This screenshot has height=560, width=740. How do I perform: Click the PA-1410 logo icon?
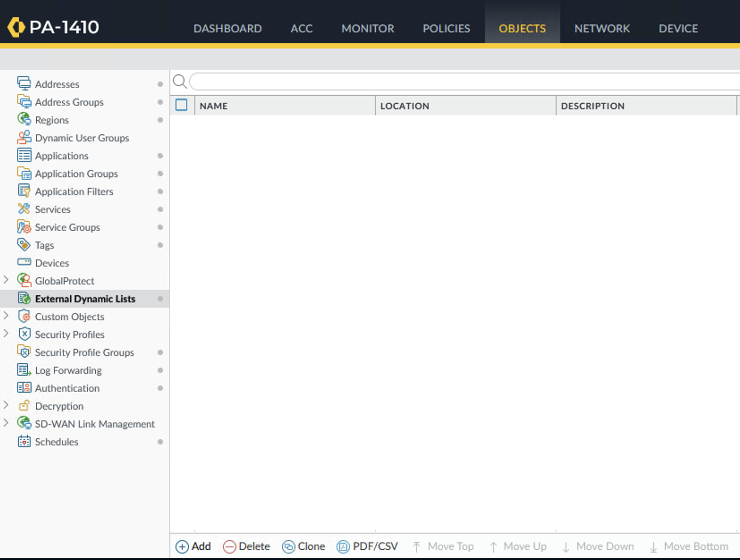click(17, 27)
